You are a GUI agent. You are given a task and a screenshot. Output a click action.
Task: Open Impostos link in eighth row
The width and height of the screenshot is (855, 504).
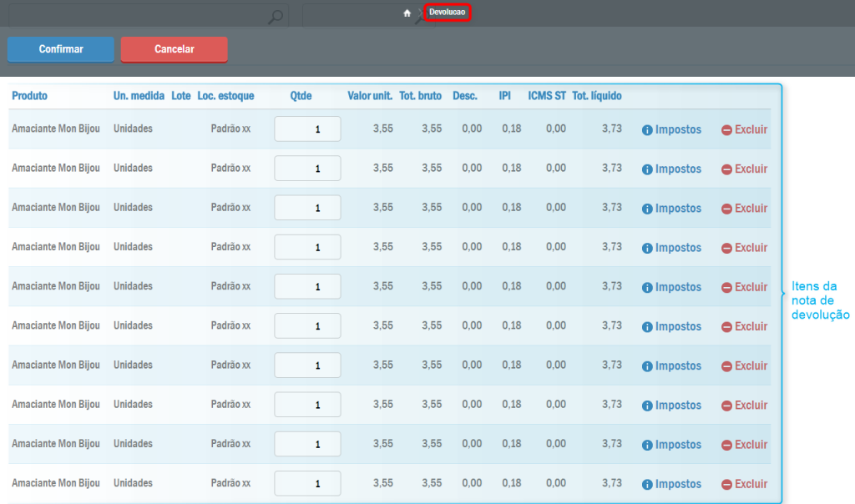[x=678, y=406]
